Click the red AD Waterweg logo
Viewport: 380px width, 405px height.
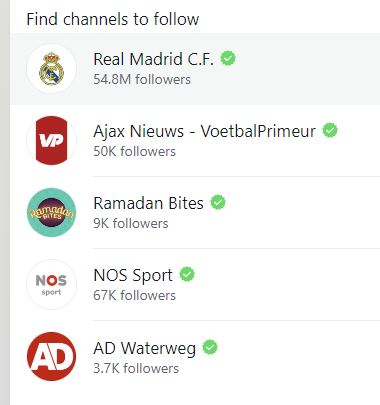(51, 356)
